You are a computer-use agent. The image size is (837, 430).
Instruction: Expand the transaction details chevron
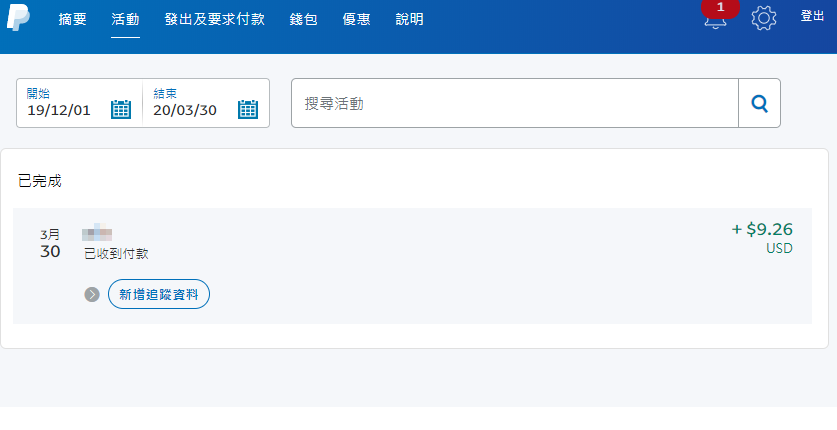point(92,294)
